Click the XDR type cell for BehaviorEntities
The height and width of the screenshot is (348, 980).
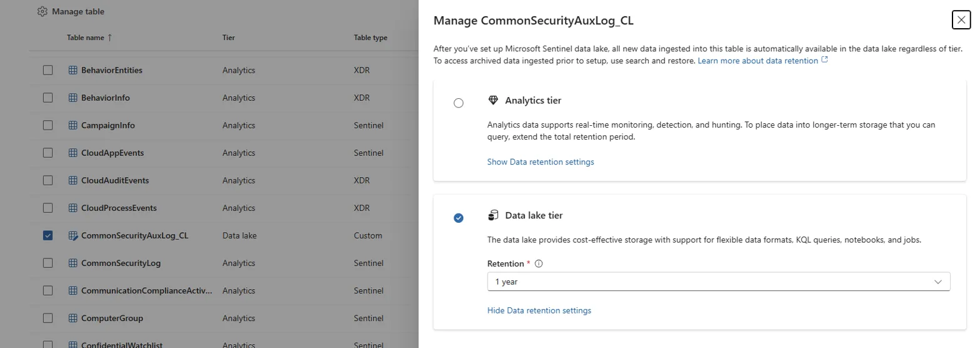362,70
